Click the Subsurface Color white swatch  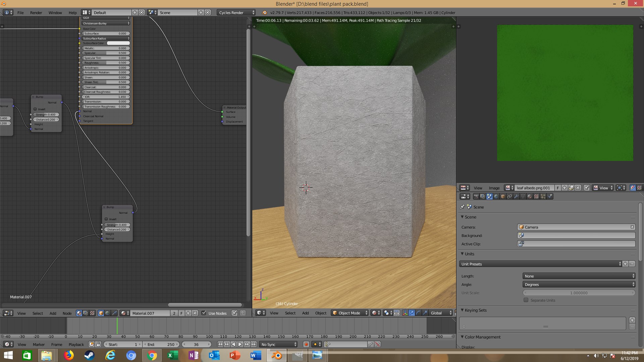(x=118, y=43)
